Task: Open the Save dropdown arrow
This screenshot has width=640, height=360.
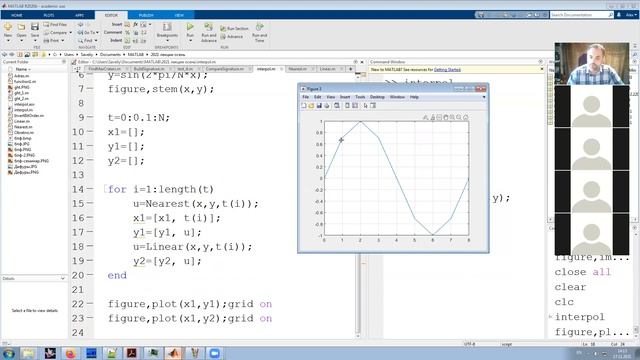Action: click(x=35, y=41)
